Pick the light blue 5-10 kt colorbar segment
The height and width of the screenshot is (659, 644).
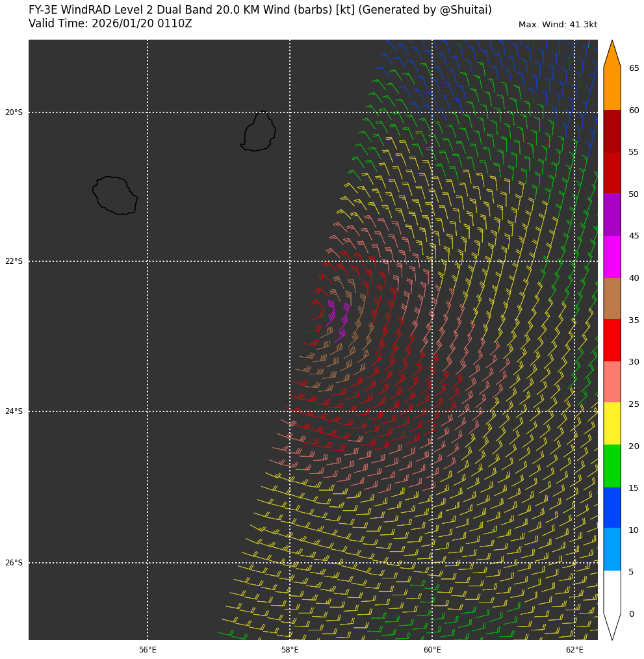pyautogui.click(x=612, y=549)
